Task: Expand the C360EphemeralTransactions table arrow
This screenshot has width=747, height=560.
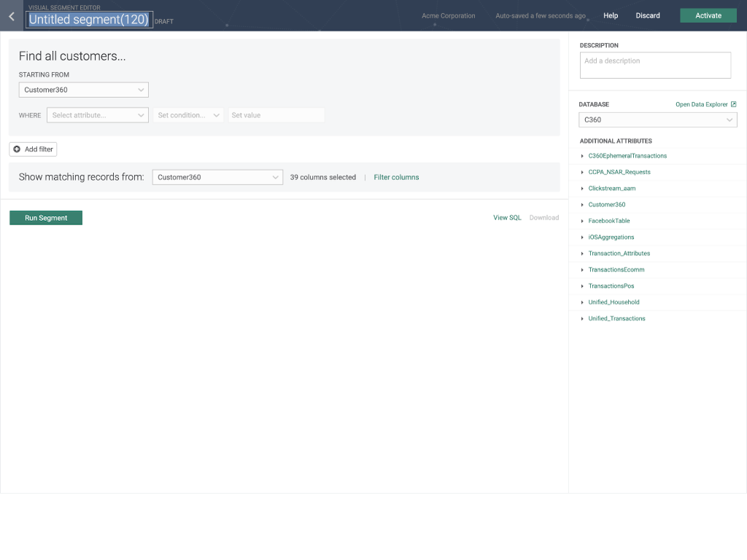Action: [582, 156]
